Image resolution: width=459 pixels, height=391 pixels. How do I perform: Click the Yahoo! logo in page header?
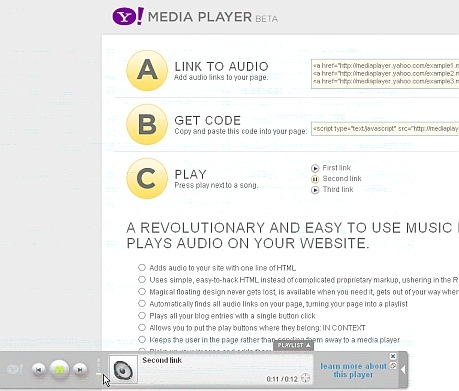point(128,16)
